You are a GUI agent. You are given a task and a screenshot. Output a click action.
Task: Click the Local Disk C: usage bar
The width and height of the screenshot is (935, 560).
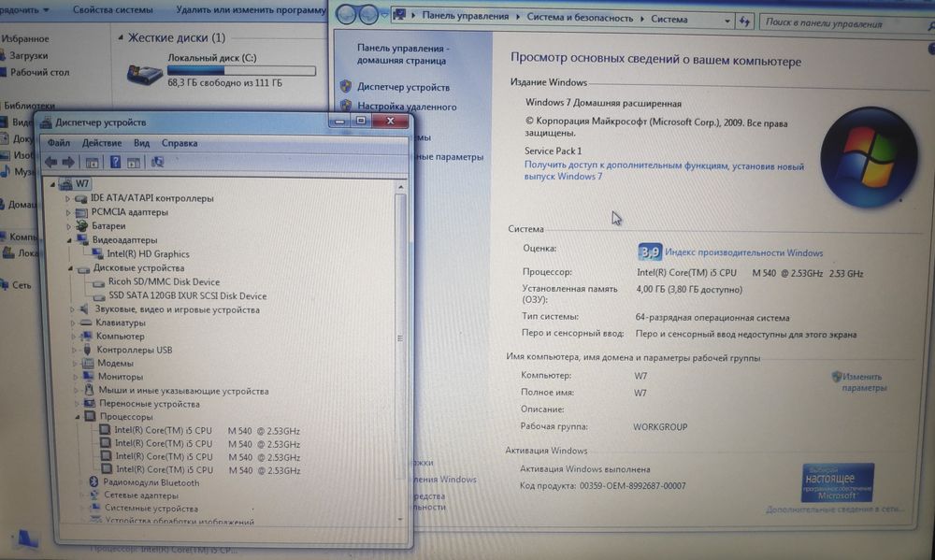[241, 70]
